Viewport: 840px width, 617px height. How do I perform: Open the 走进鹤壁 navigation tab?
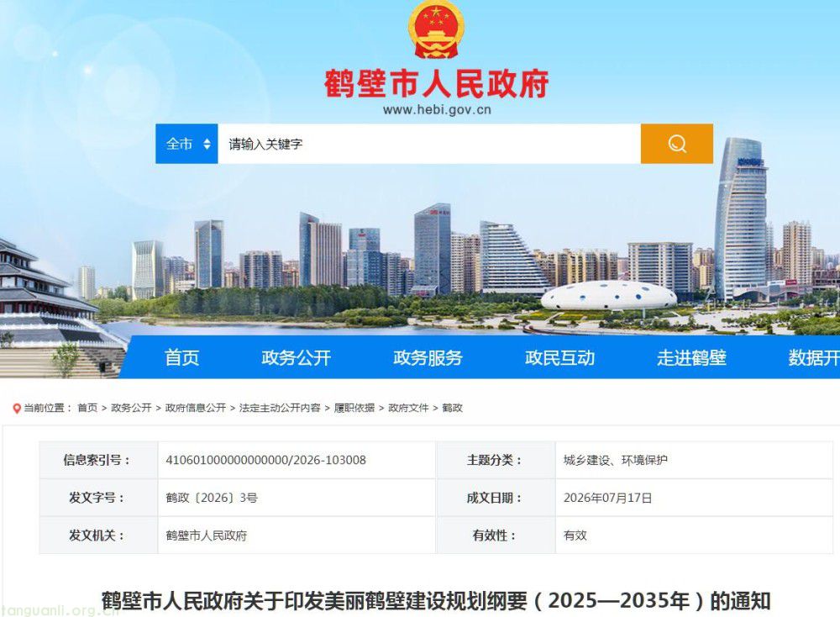(691, 357)
